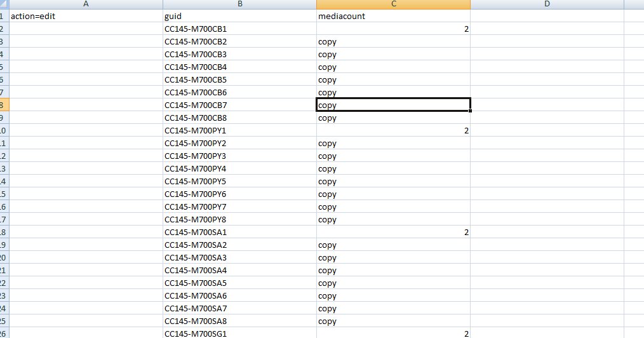Select cell CC145-M700CB2

tap(240, 41)
